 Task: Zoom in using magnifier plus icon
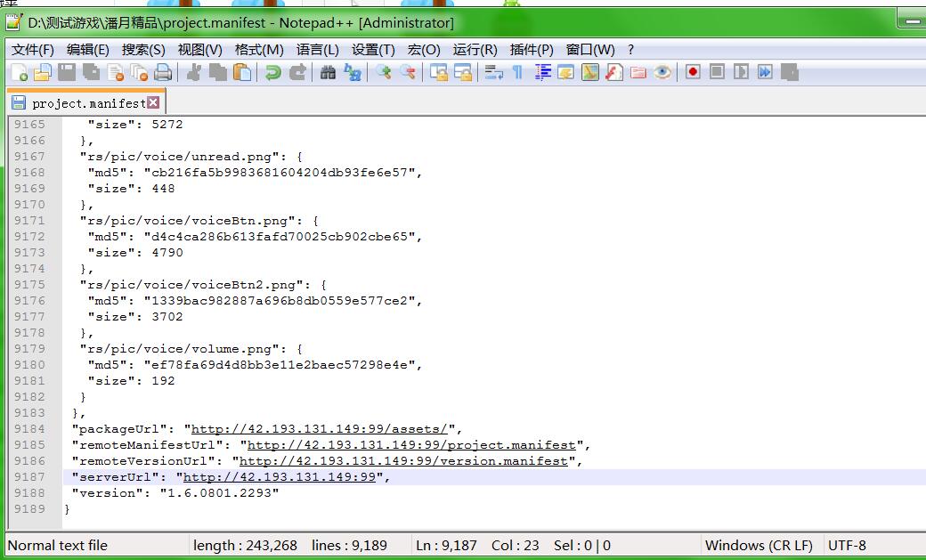384,73
